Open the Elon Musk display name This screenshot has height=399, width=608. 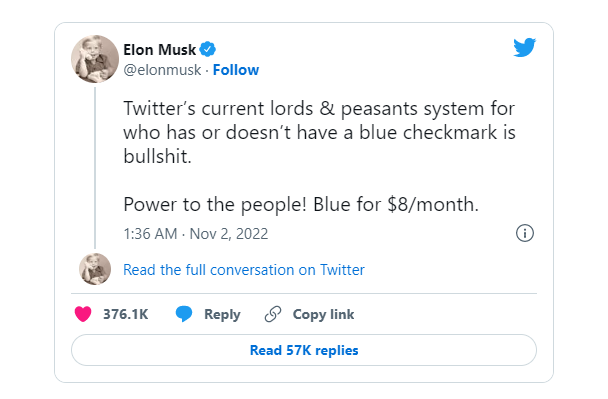pos(159,50)
